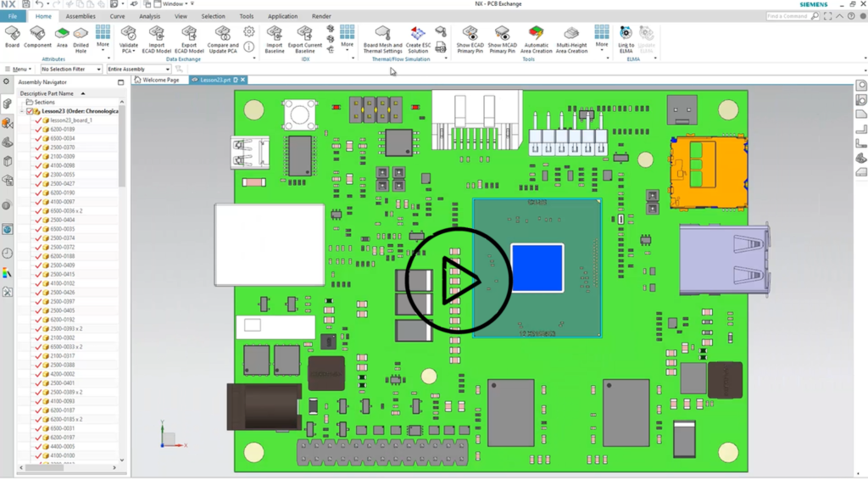Click the File button
This screenshot has height=480, width=868.
[x=13, y=16]
